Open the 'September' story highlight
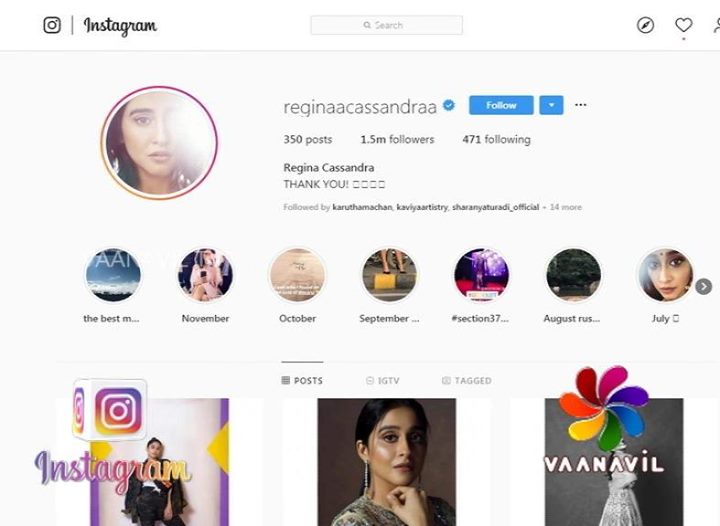Viewport: 720px width, 526px height. click(389, 275)
